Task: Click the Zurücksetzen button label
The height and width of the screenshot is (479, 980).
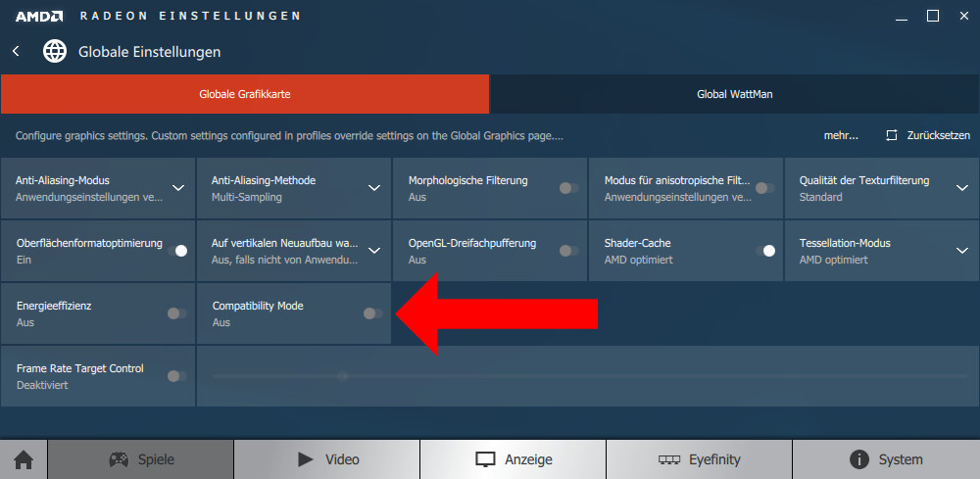Action: click(x=939, y=135)
